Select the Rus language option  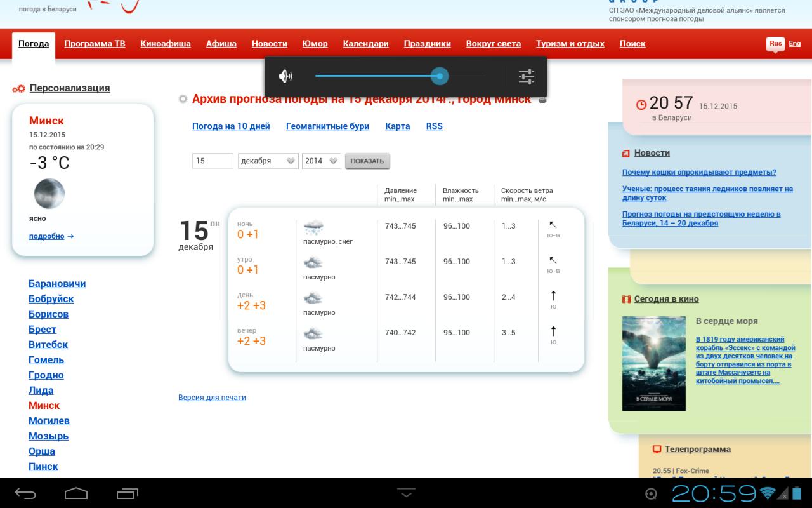[775, 44]
